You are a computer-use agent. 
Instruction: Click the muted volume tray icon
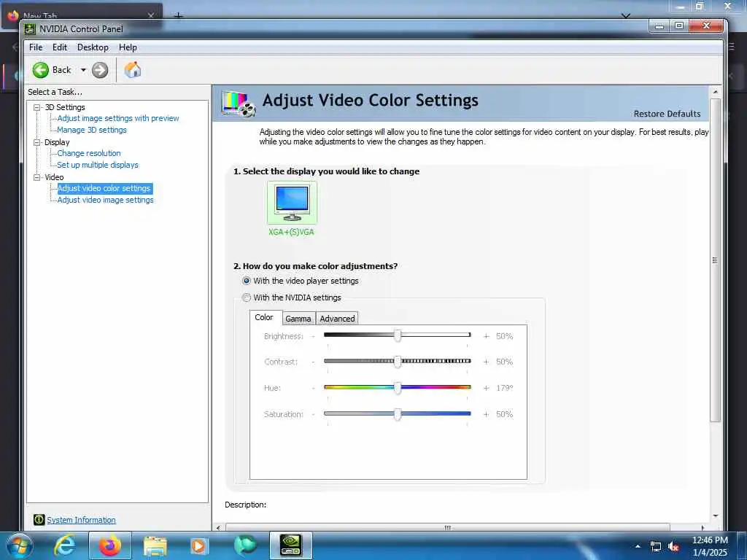coord(673,547)
